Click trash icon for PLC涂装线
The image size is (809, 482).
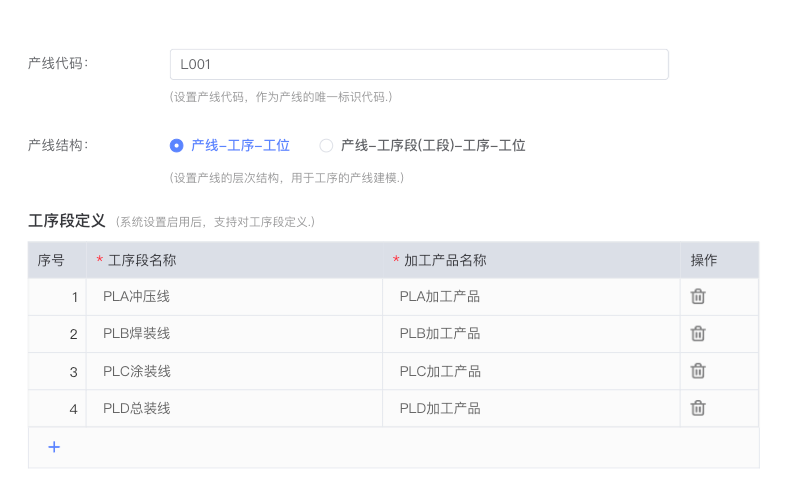pos(698,371)
